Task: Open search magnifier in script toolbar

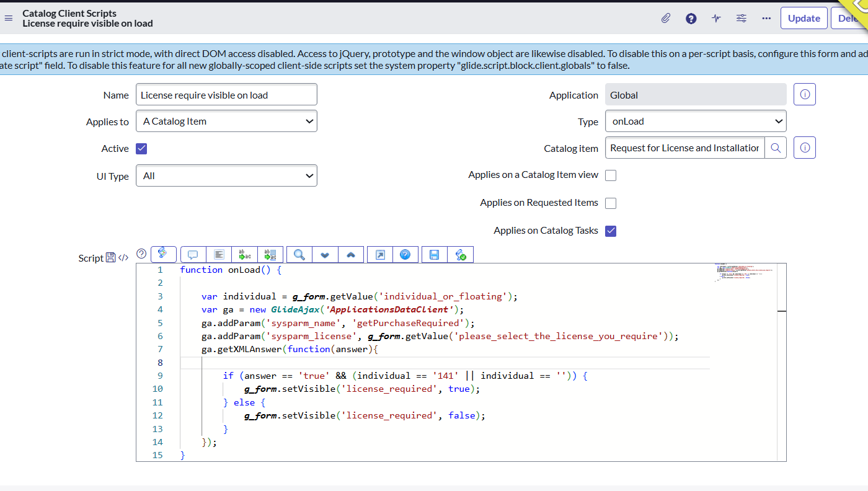Action: point(299,254)
